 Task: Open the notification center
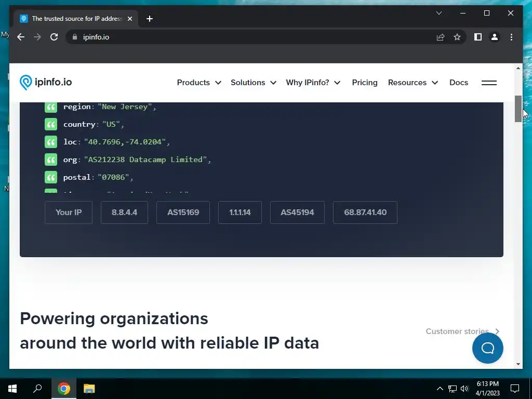click(515, 389)
